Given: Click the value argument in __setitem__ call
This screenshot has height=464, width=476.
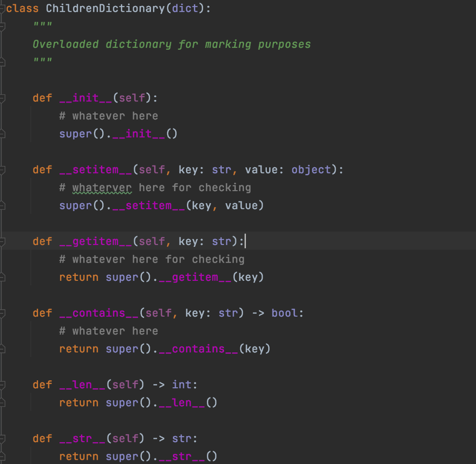Looking at the screenshot, I should 243,205.
